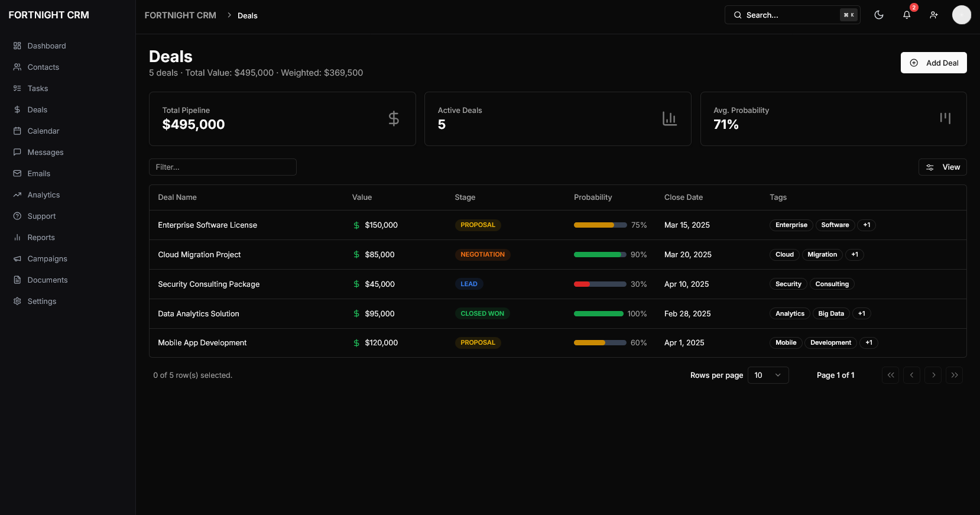Click the 75% probability bar
This screenshot has height=515, width=980.
(600, 225)
